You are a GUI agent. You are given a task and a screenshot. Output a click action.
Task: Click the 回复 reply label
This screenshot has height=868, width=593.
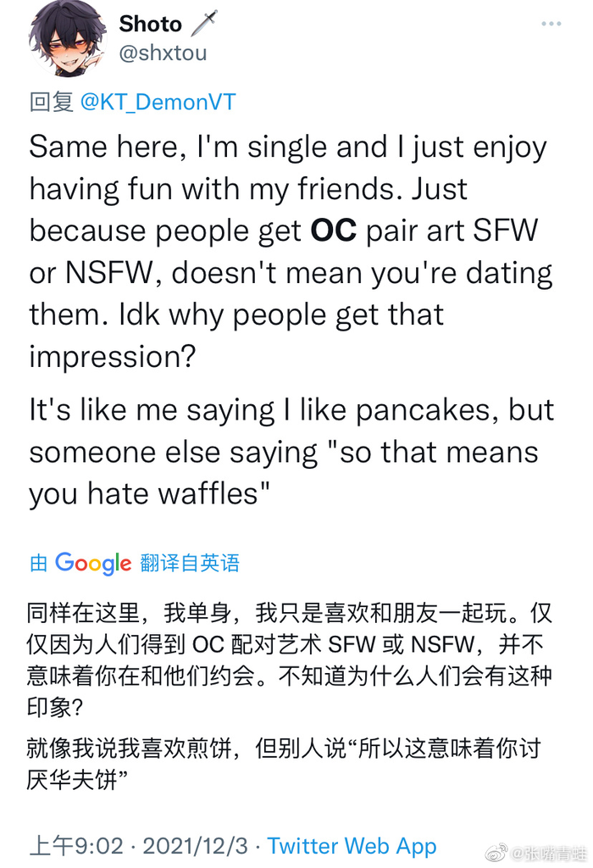(x=52, y=102)
